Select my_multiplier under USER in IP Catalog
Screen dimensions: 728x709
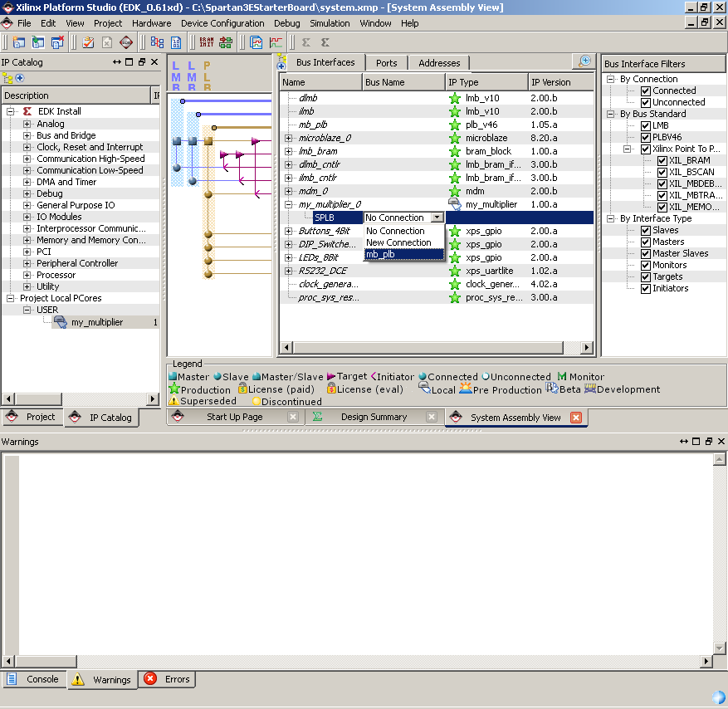pyautogui.click(x=97, y=322)
